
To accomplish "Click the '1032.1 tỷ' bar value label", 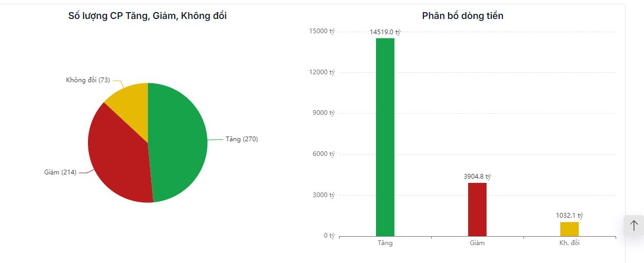I will pos(569,216).
